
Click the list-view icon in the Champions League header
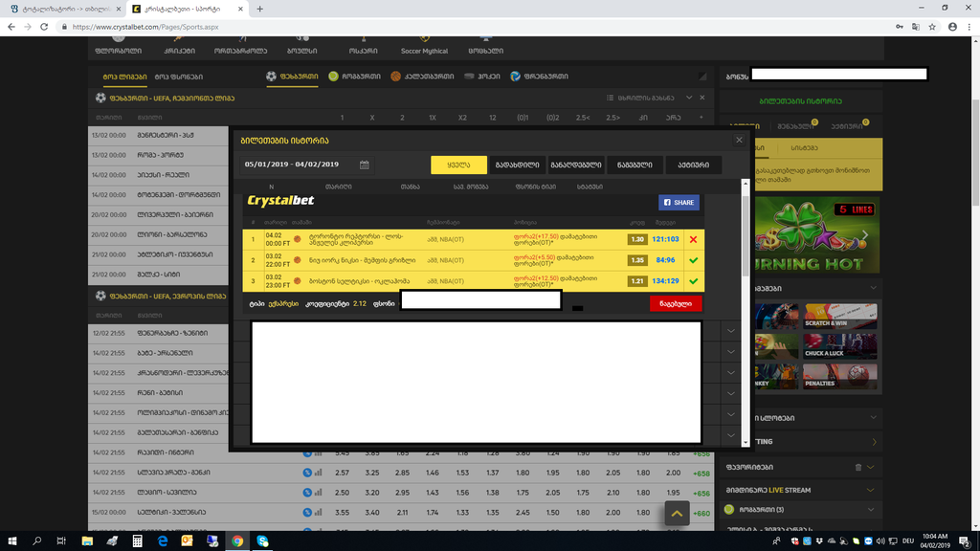(610, 99)
